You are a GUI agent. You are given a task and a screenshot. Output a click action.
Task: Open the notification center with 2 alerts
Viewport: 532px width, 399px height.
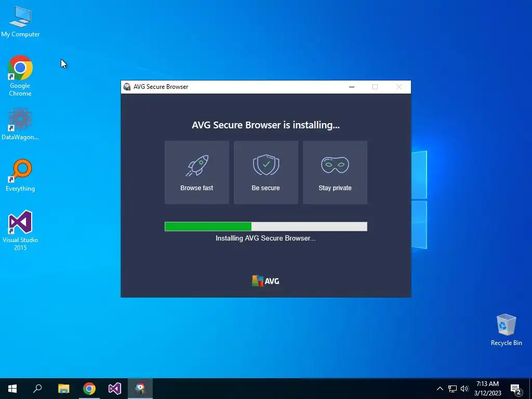coord(515,389)
